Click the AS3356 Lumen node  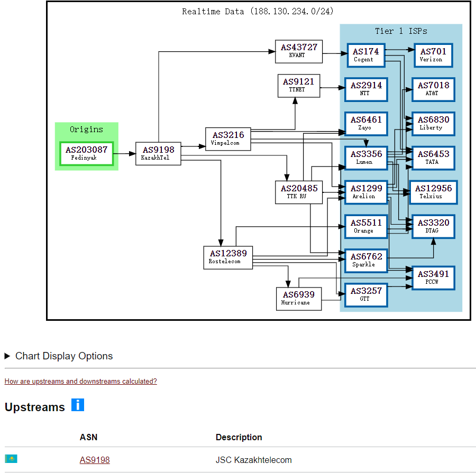click(x=366, y=158)
